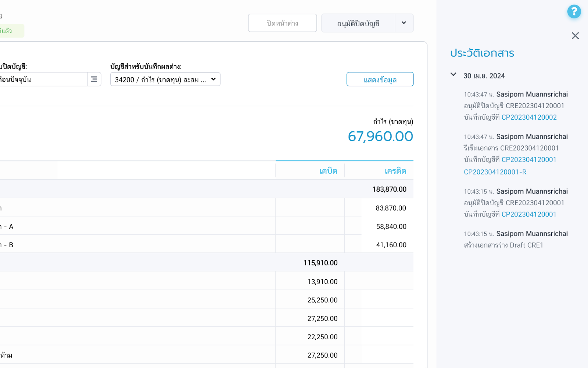This screenshot has width=588, height=368.
Task: Open the blue help question mark icon
Action: click(x=574, y=12)
